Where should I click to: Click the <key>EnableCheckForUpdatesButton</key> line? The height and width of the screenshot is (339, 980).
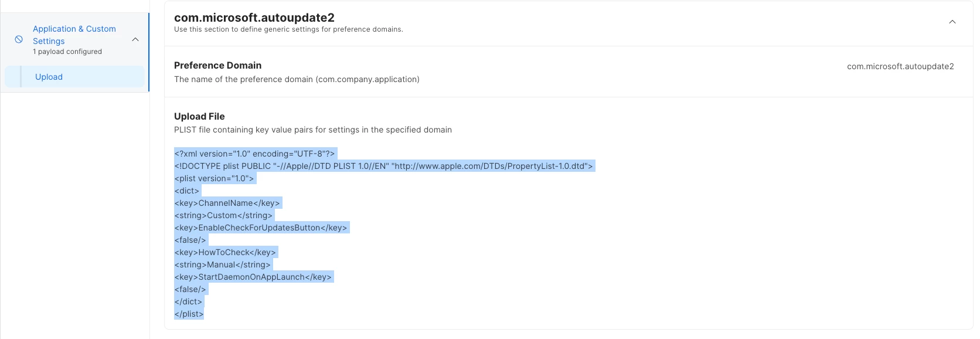[261, 228]
